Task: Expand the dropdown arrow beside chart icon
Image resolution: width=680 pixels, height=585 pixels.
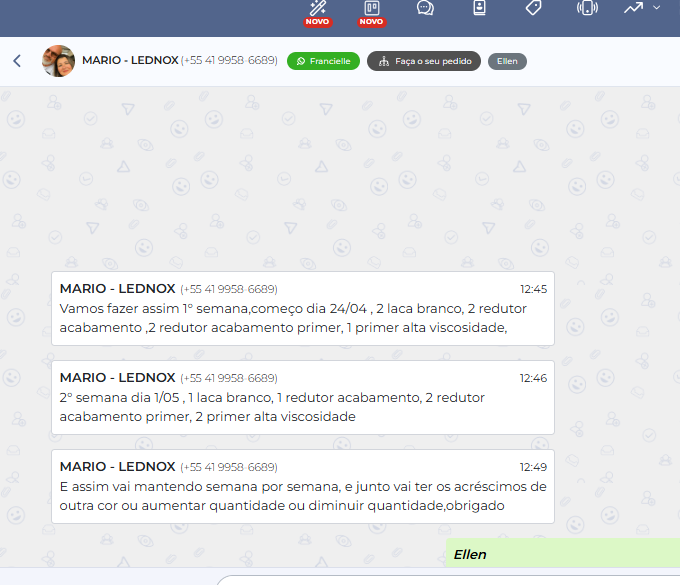Action: (657, 8)
